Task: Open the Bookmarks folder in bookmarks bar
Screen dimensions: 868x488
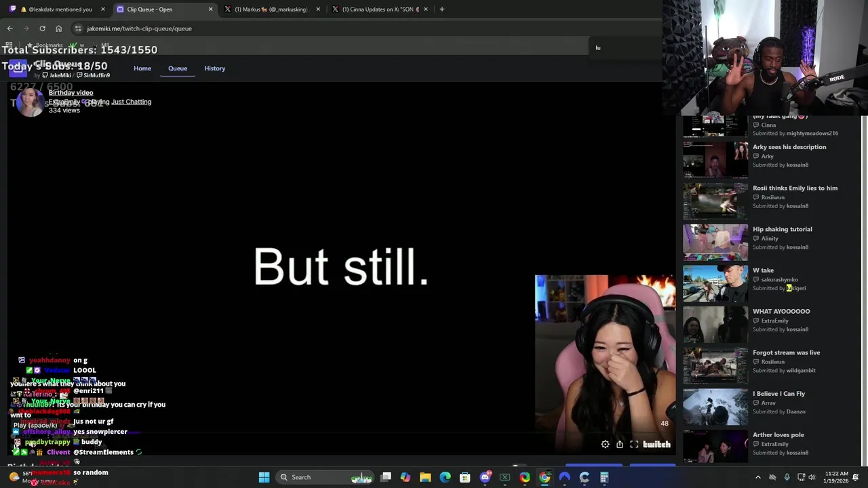Action: pos(45,45)
